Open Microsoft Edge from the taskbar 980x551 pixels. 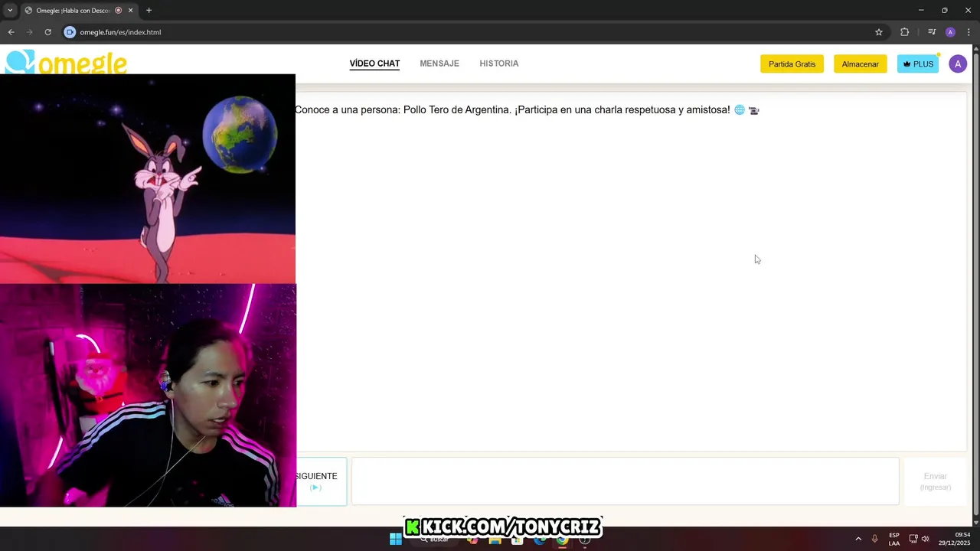540,540
